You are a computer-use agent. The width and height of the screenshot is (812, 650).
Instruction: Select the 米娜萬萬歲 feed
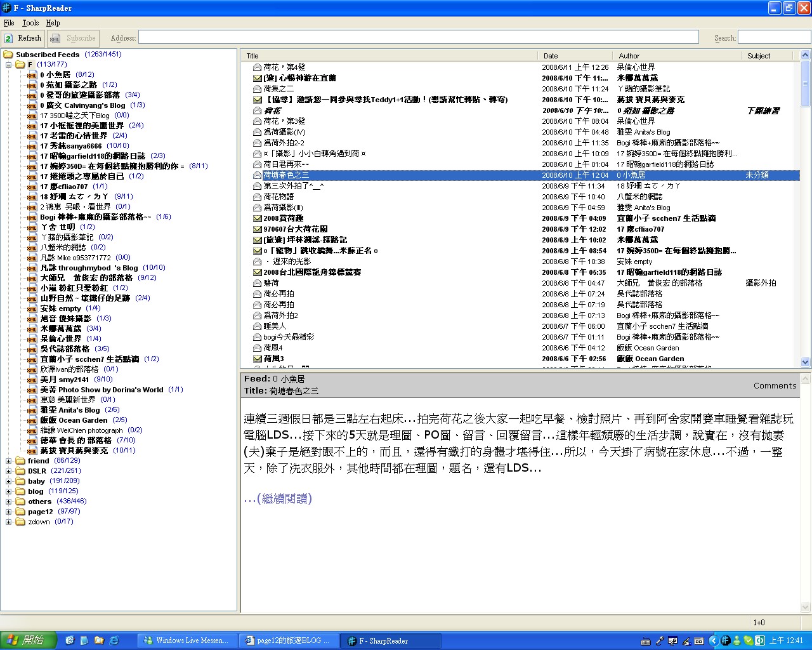(x=61, y=329)
